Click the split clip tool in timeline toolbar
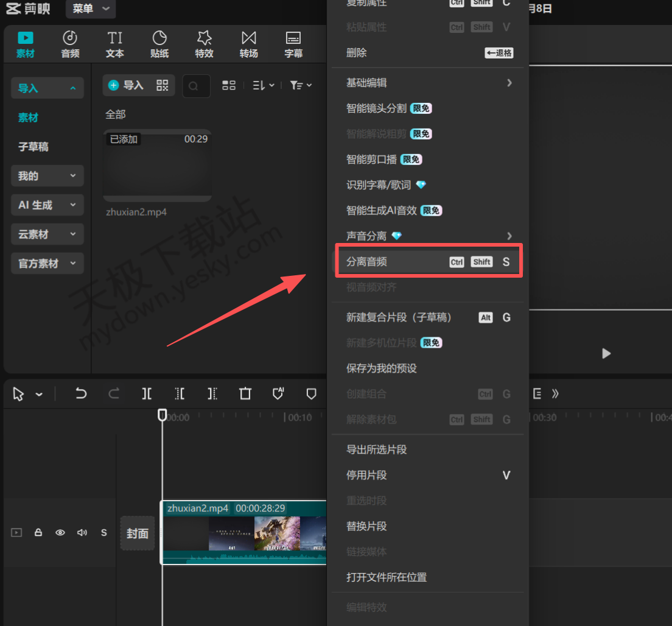 (x=147, y=394)
